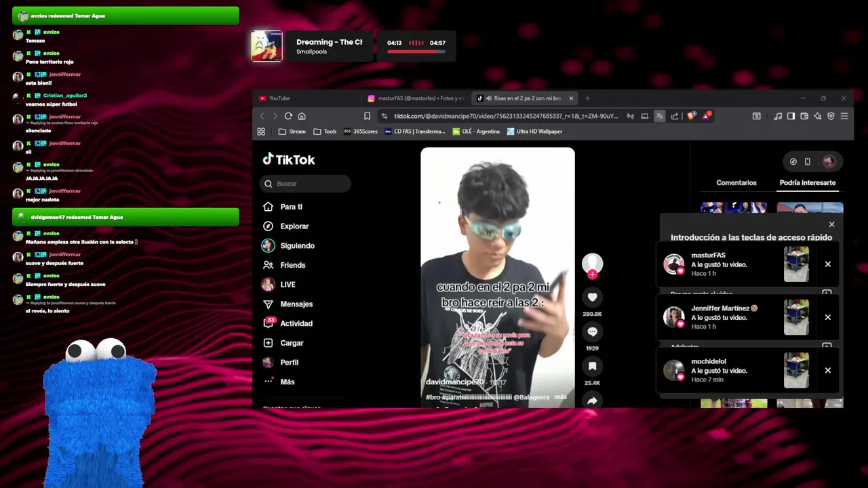868x488 pixels.
Task: Open Jenniffer Martinez avatar in notification
Action: coord(673,317)
